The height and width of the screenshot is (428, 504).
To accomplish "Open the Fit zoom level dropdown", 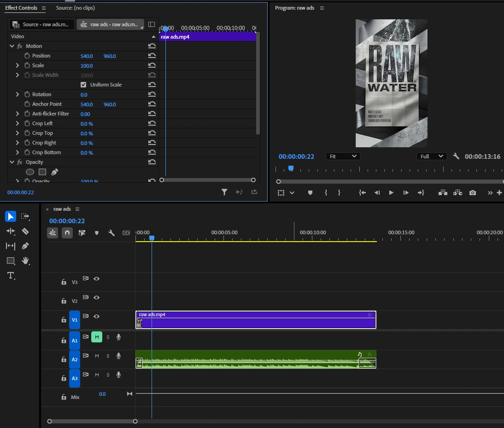I will click(343, 156).
